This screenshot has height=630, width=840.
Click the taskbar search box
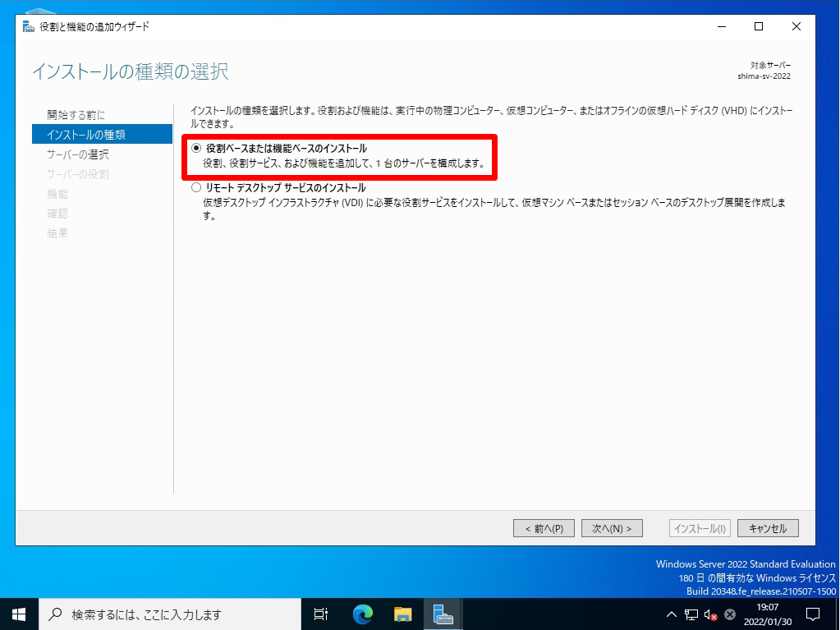coord(170,614)
